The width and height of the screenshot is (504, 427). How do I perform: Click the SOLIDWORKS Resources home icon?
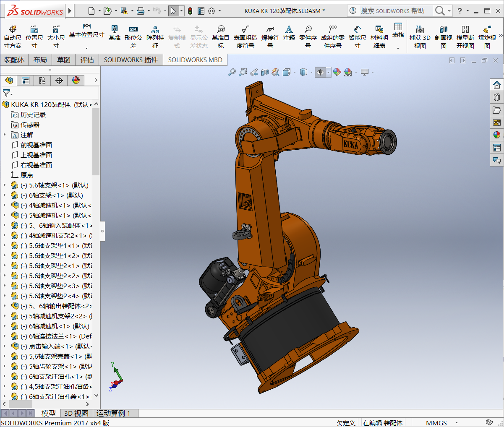(497, 85)
